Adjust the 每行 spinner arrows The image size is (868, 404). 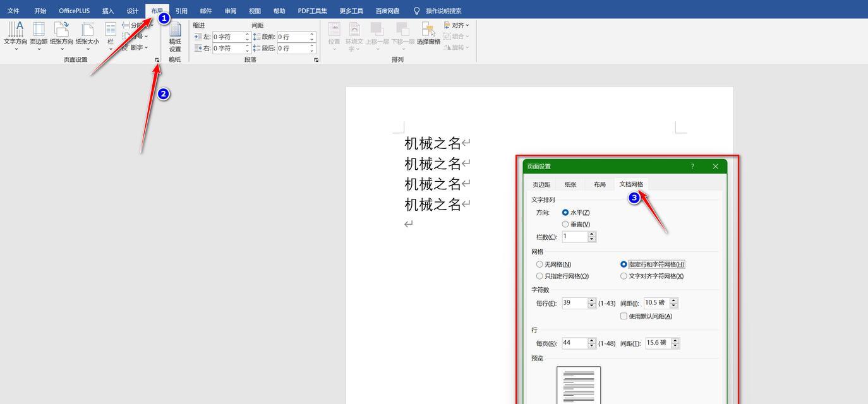[592, 303]
